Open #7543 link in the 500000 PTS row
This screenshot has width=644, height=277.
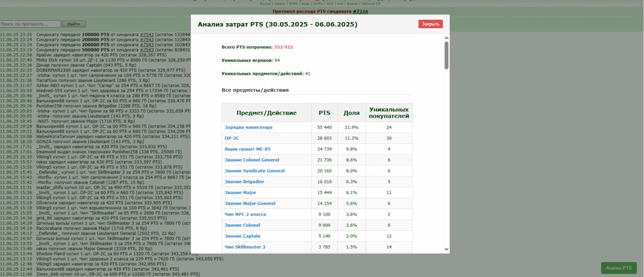147,50
